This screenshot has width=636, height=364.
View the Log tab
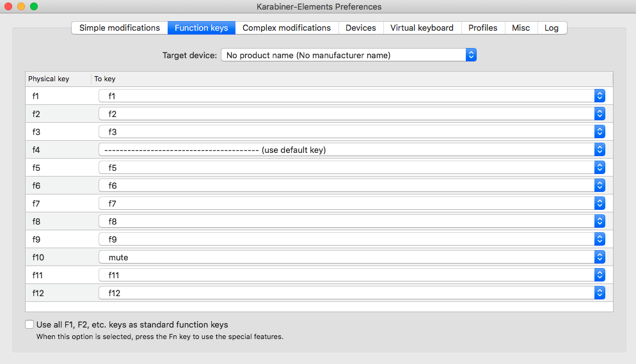552,28
